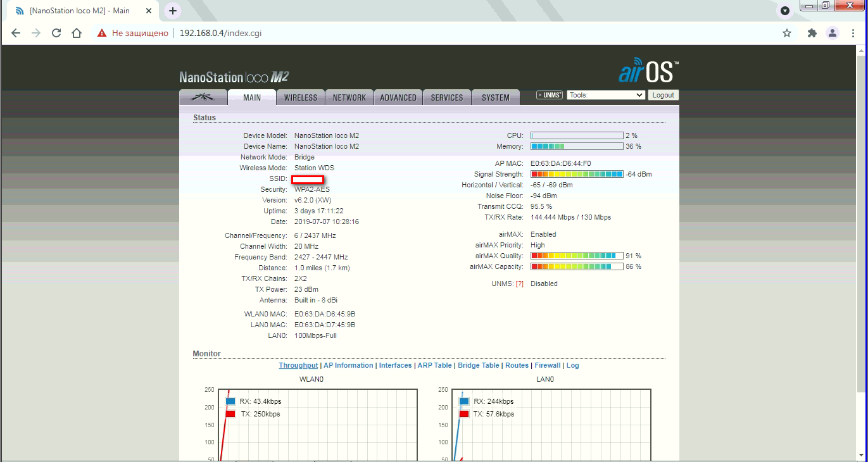Open the Chrome three-dot menu
The height and width of the screenshot is (462, 868).
[853, 33]
